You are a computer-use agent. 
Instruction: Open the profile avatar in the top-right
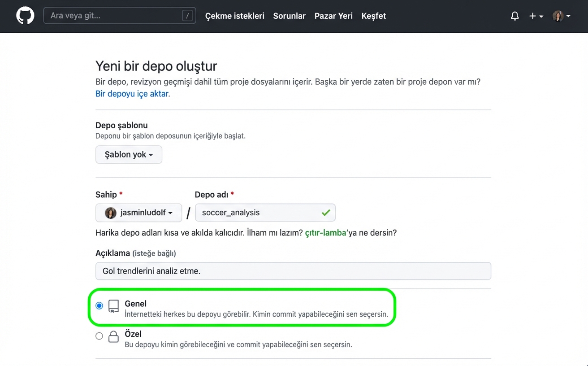tap(557, 16)
